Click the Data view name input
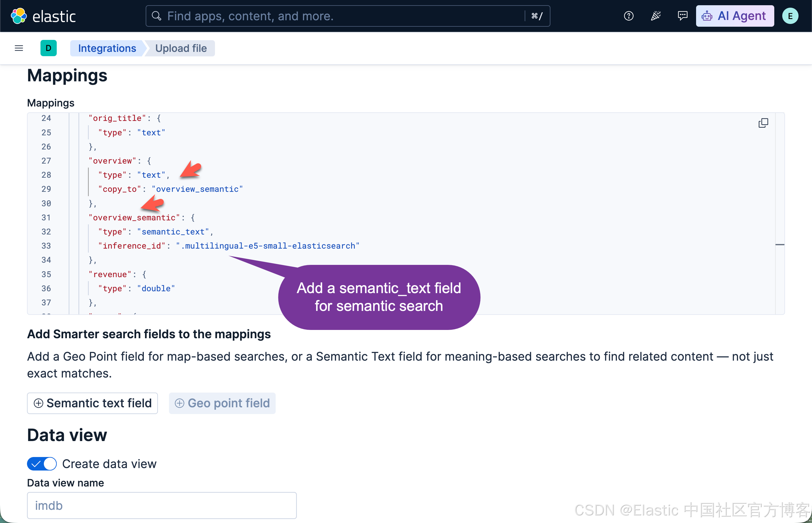 click(x=162, y=505)
